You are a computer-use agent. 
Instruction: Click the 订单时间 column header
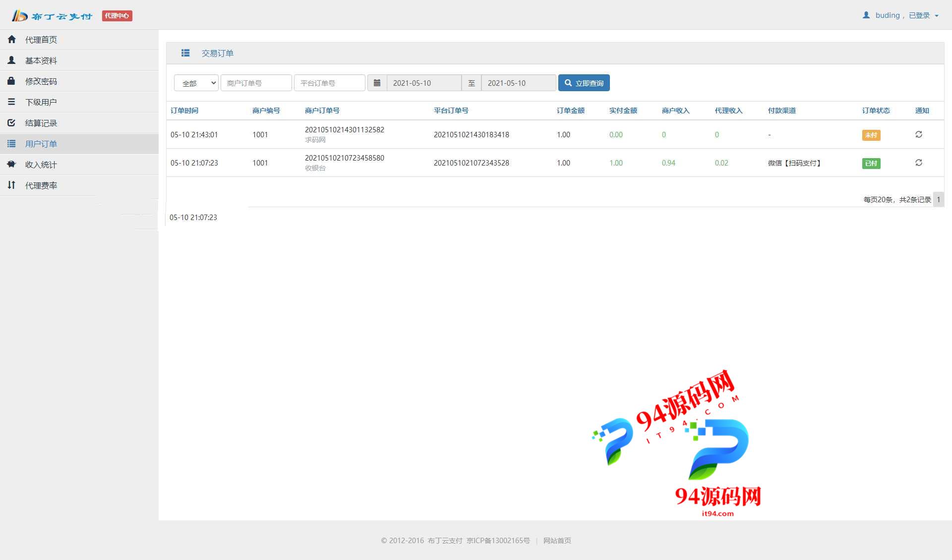(184, 111)
